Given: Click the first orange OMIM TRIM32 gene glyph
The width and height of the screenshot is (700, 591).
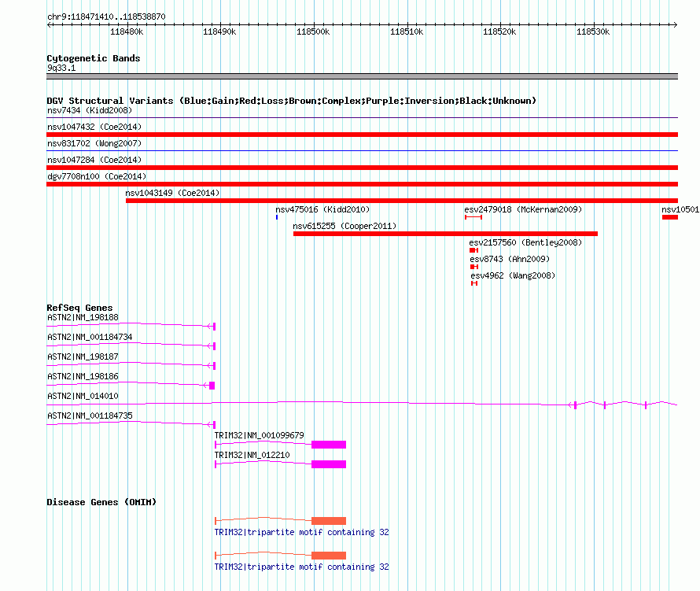Looking at the screenshot, I should coord(280,521).
